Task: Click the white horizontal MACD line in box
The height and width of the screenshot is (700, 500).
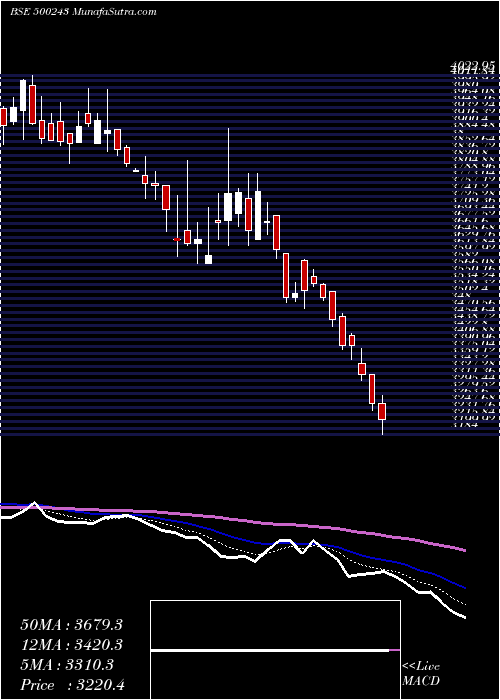Action: 270,651
